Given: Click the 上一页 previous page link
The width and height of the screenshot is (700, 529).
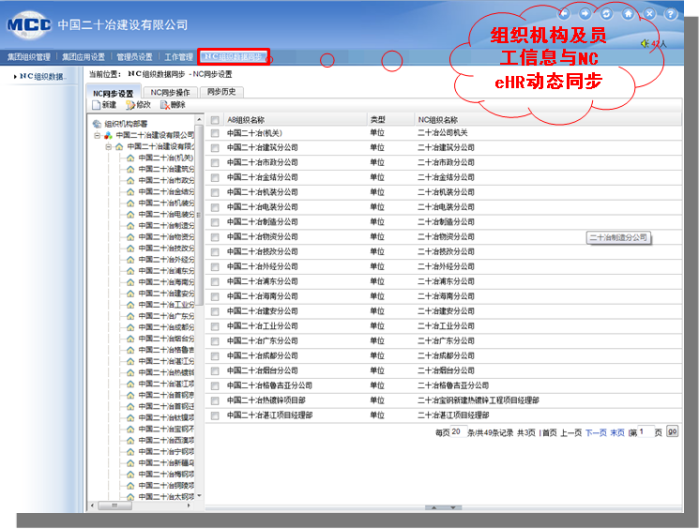Looking at the screenshot, I should pos(571,433).
